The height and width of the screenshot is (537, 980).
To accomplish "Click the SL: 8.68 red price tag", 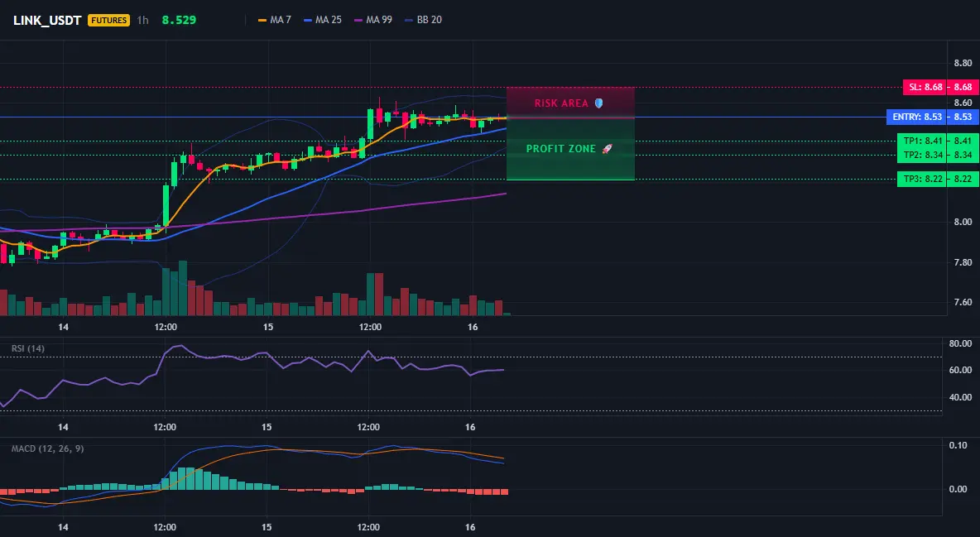I will [x=925, y=87].
